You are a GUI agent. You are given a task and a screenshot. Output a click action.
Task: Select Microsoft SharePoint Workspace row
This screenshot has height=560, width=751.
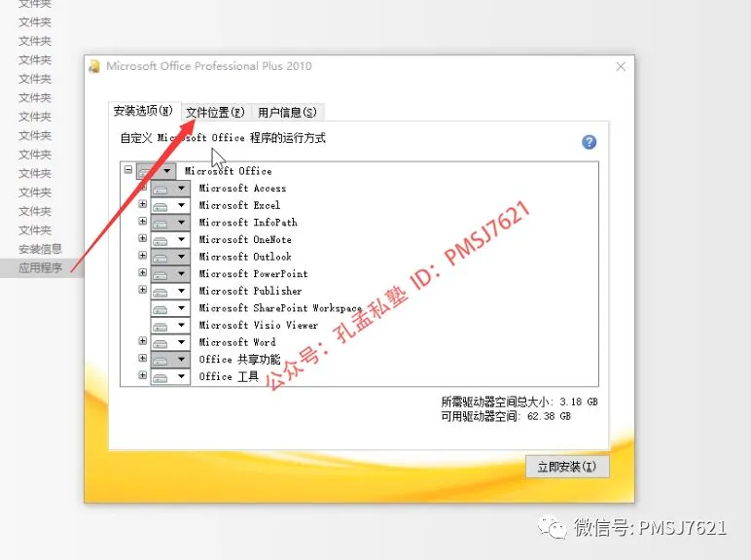coord(280,308)
